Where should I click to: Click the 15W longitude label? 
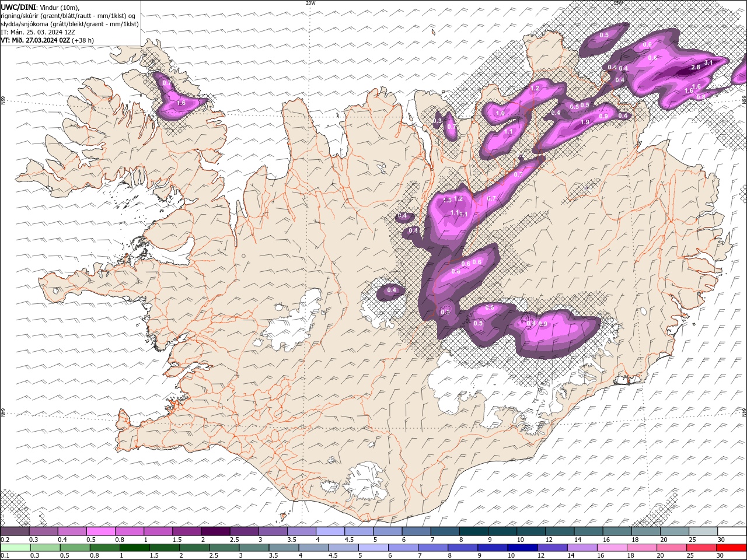[x=618, y=3]
